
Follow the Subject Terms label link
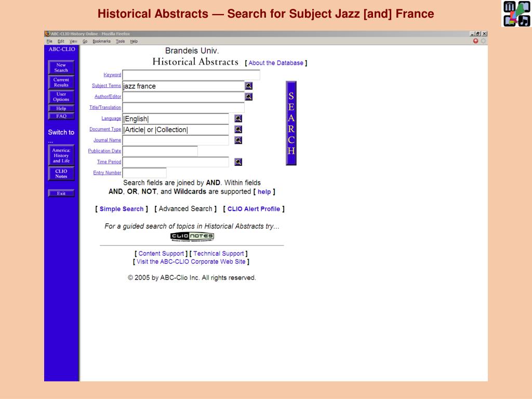coord(106,86)
